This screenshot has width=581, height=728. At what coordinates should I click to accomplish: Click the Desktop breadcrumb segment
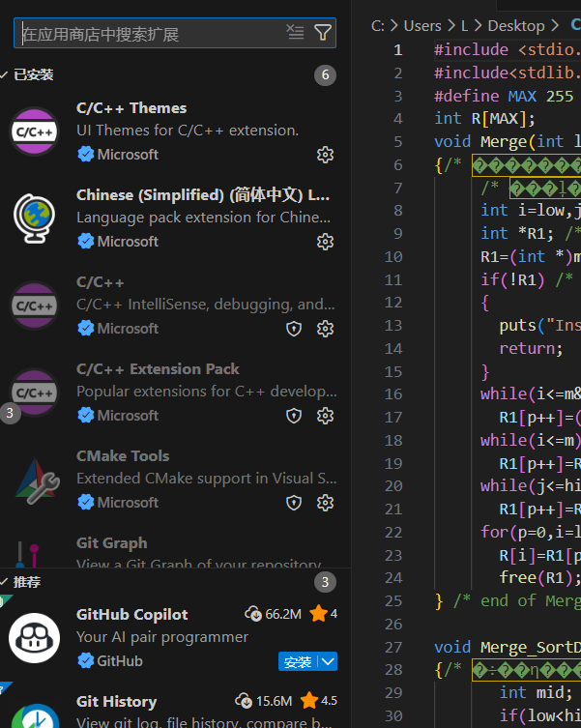516,25
